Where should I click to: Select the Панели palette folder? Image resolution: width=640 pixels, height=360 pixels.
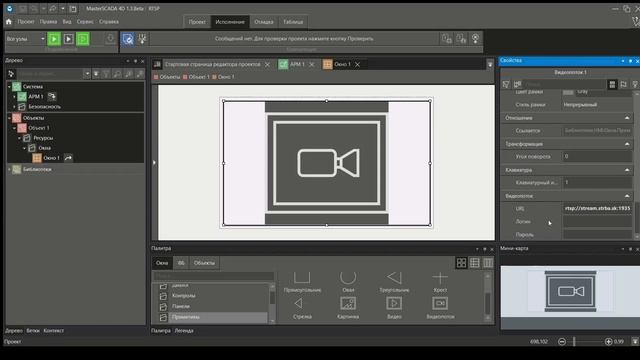click(x=181, y=306)
